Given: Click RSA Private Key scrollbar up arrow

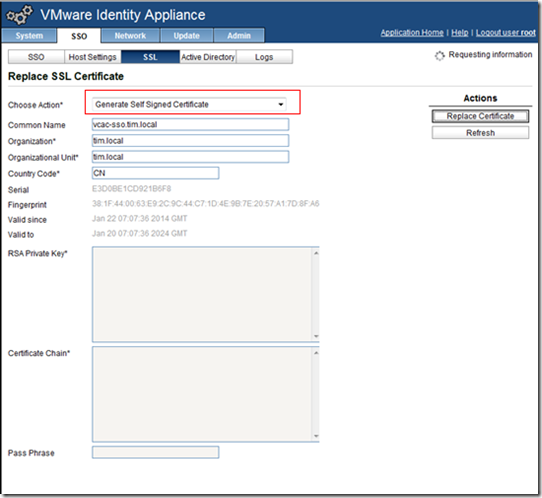Looking at the screenshot, I should click(x=316, y=253).
